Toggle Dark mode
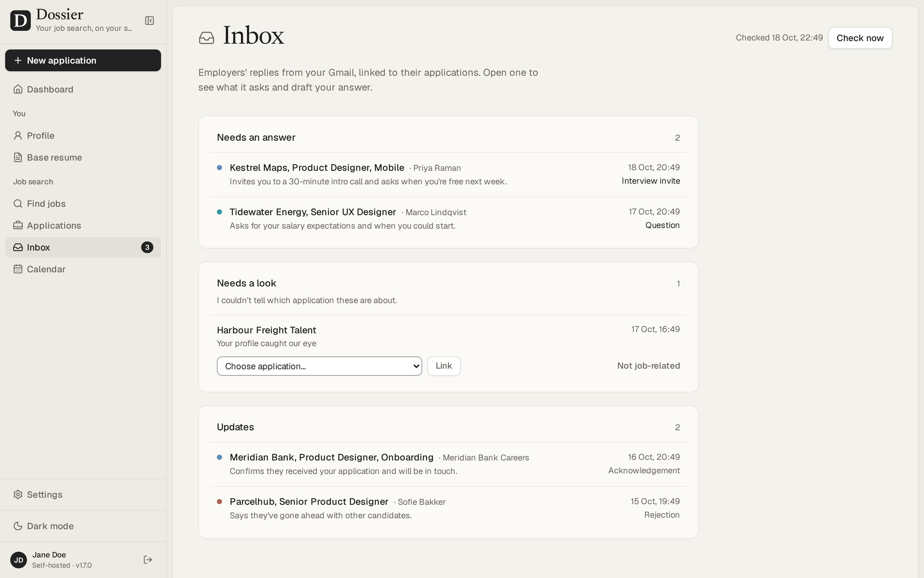The image size is (924, 578). click(x=83, y=526)
